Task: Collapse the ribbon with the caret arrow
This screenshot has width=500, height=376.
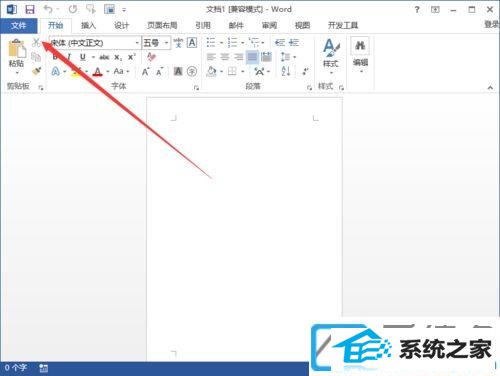Action: [x=490, y=88]
